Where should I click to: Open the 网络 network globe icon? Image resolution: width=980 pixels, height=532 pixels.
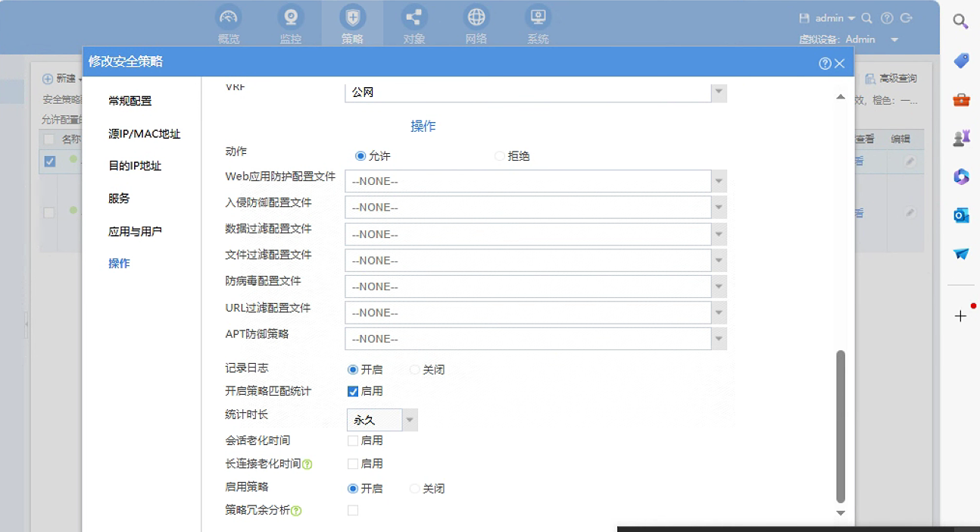click(x=476, y=17)
